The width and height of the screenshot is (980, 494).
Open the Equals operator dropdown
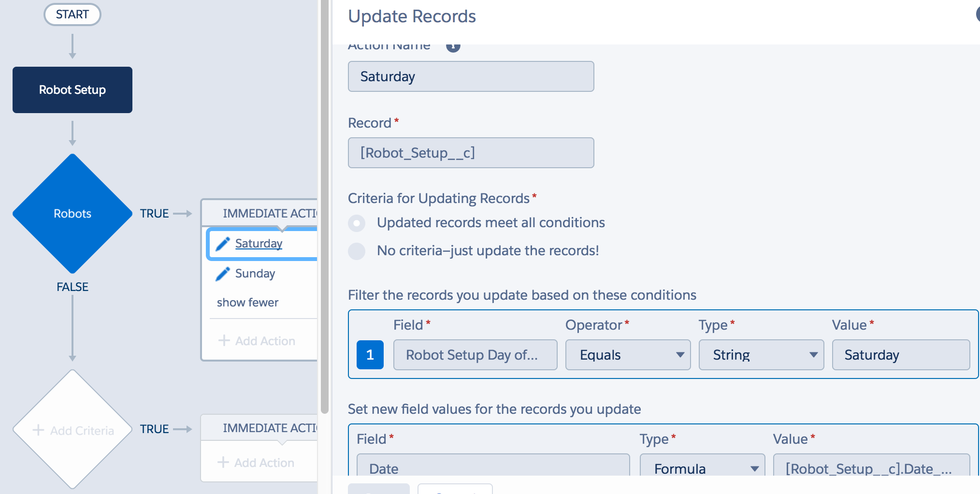click(627, 355)
